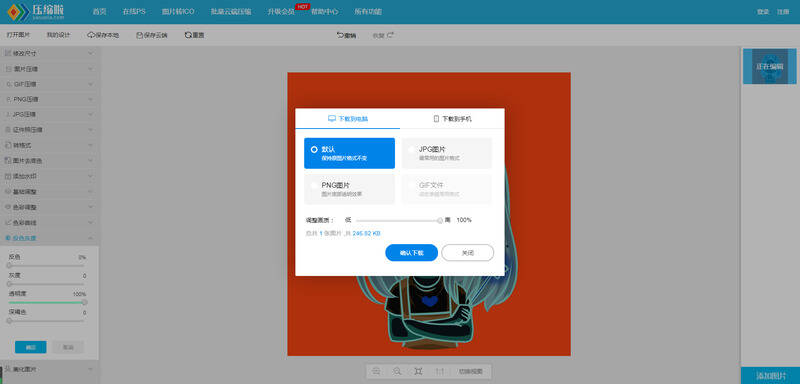Collapse the 反色灰度 section chevron
The width and height of the screenshot is (800, 384).
point(90,238)
